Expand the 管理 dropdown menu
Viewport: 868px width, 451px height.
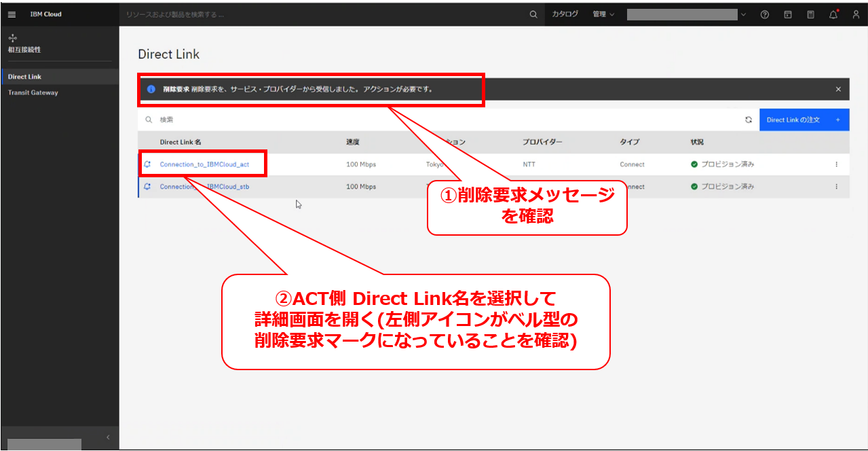[603, 14]
